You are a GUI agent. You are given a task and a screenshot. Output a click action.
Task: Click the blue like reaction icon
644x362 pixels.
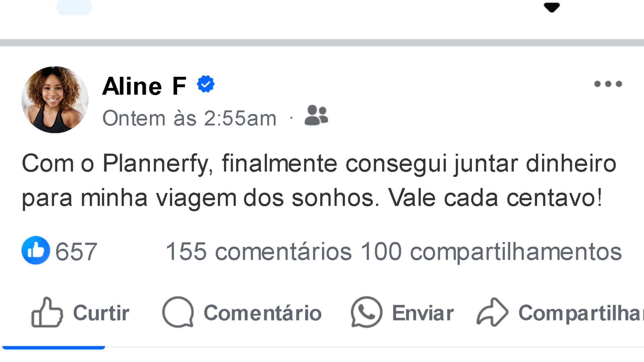click(36, 250)
